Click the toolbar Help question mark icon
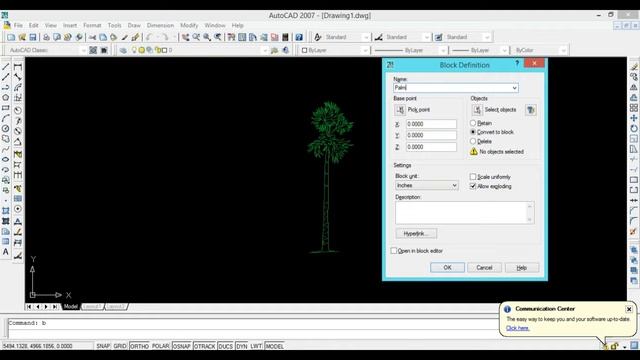Screen dimensions: 640x360 click(299, 37)
